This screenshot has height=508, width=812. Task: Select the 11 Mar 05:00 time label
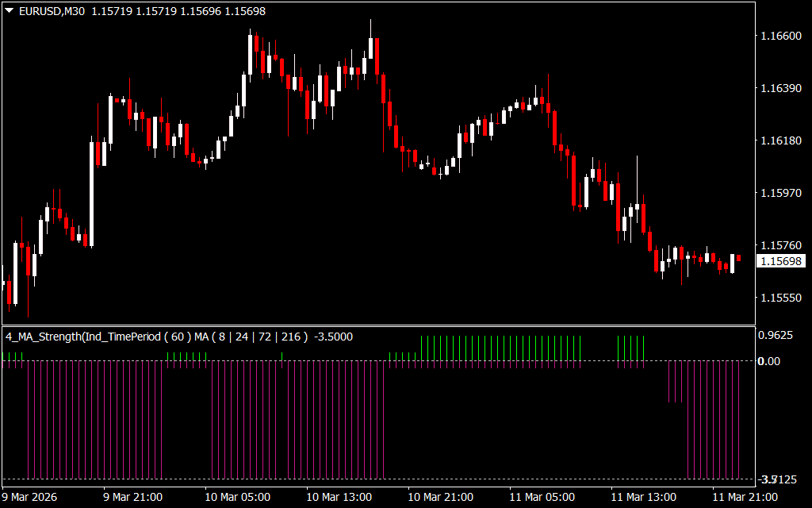(x=544, y=497)
